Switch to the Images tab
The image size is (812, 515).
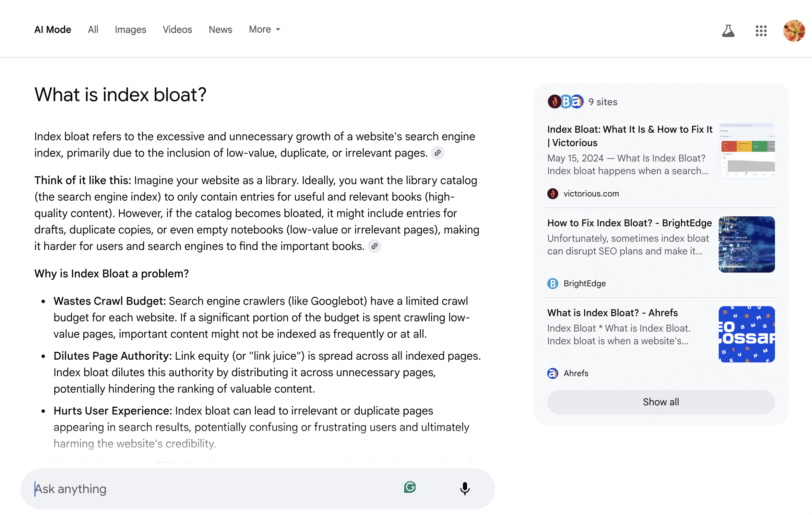pyautogui.click(x=130, y=29)
